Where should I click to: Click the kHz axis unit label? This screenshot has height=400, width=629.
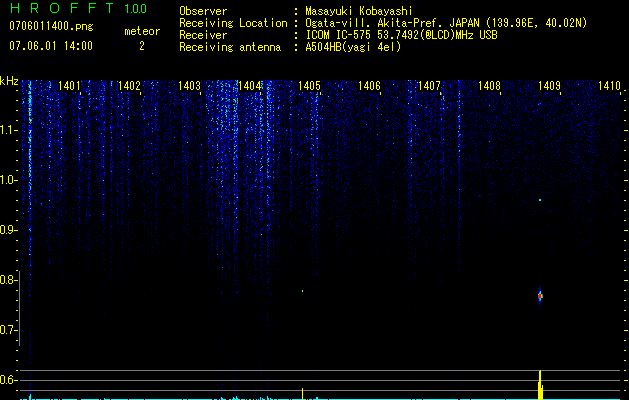point(9,81)
